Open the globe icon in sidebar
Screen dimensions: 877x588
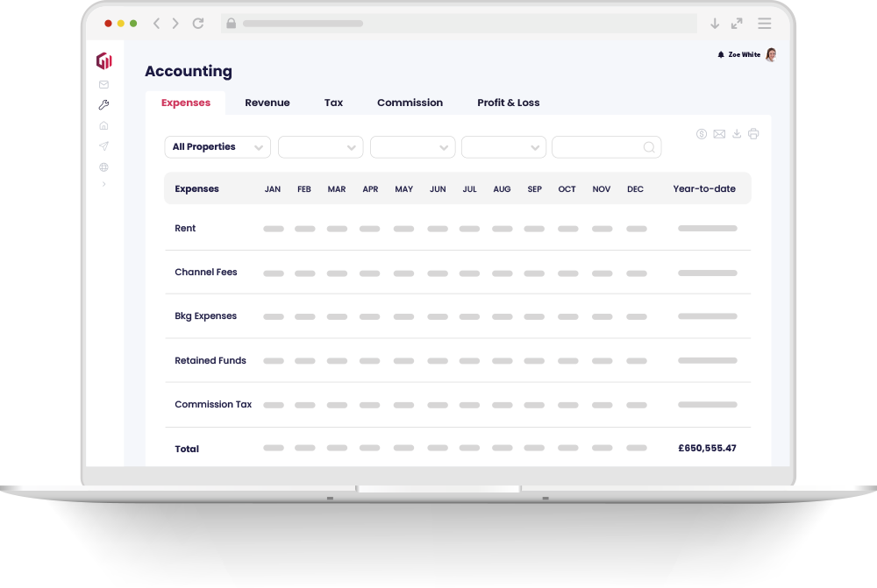click(103, 166)
